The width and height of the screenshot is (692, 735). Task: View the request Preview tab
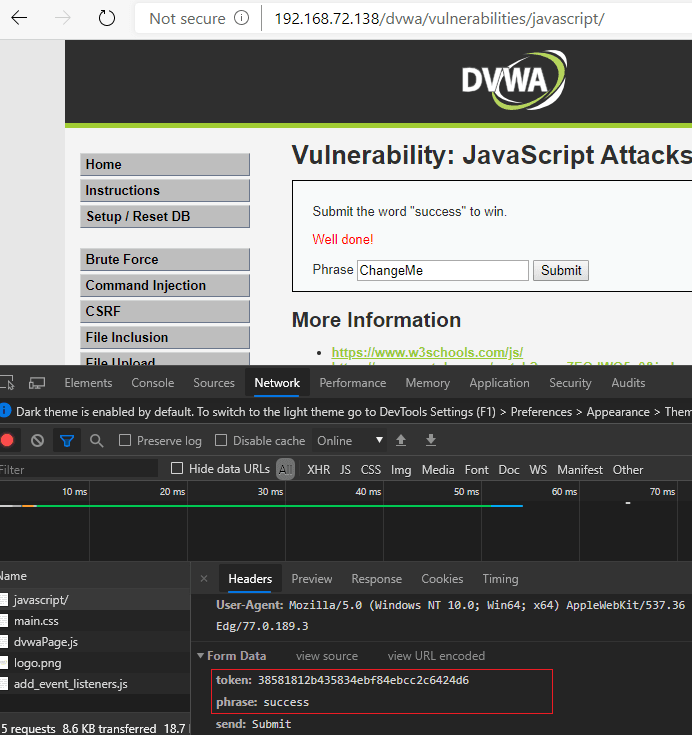[312, 579]
